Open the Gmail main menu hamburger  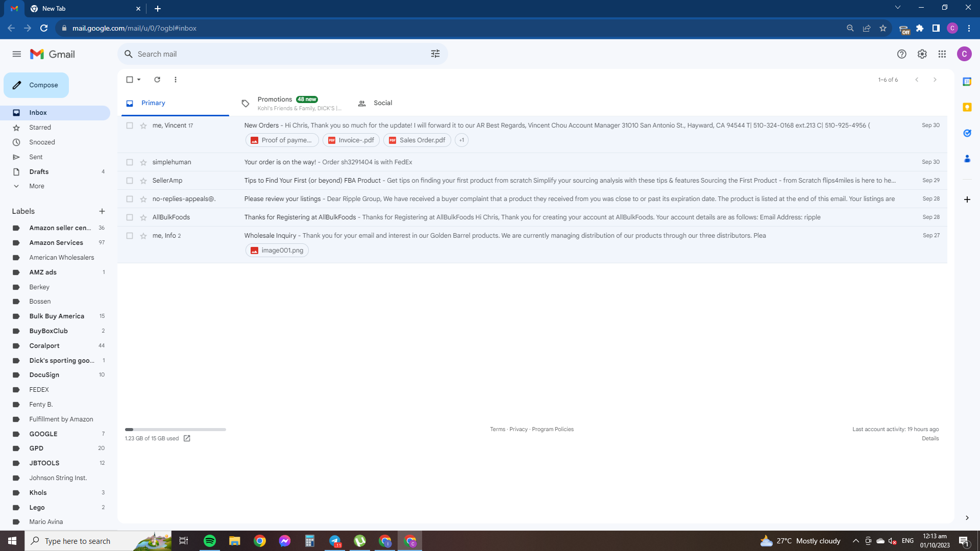tap(17, 54)
